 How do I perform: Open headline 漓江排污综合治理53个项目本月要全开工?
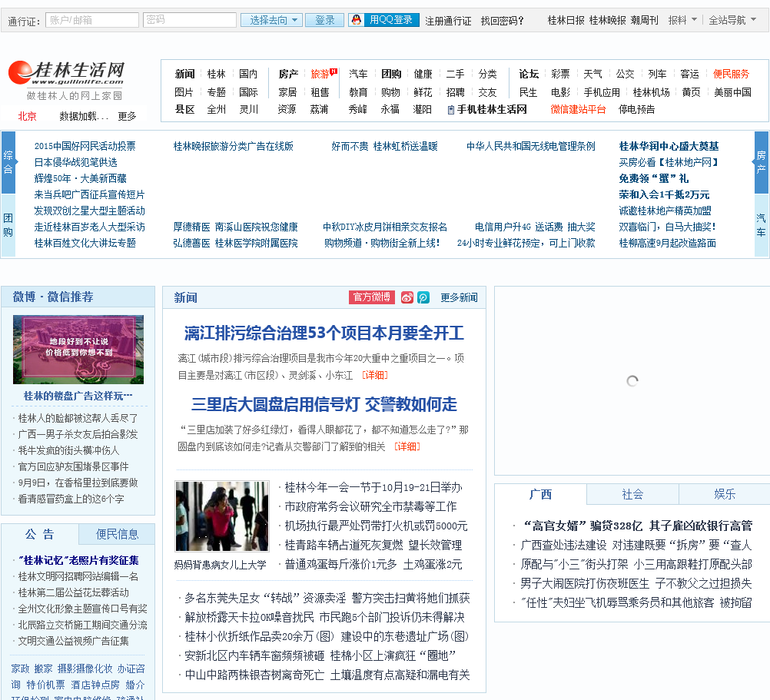pos(324,333)
